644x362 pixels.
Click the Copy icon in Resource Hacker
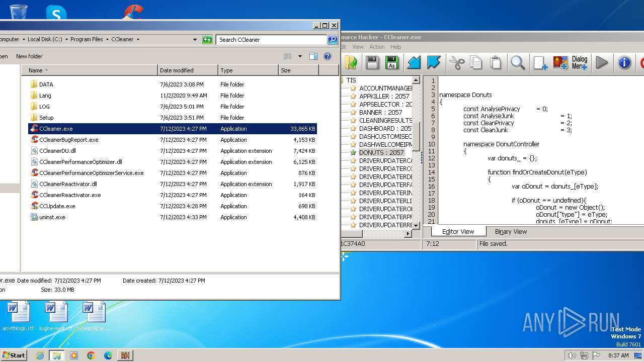[x=476, y=62]
